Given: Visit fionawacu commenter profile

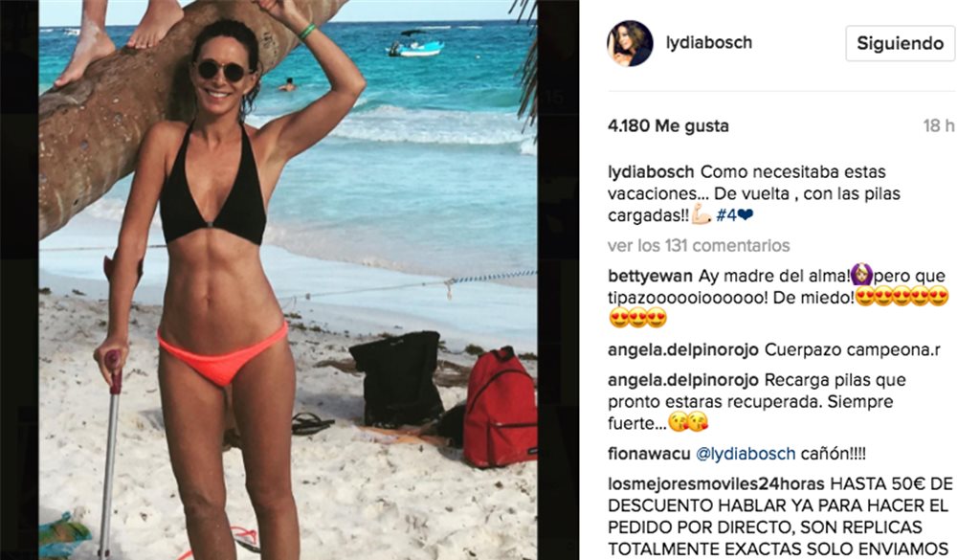Looking at the screenshot, I should click(x=649, y=454).
